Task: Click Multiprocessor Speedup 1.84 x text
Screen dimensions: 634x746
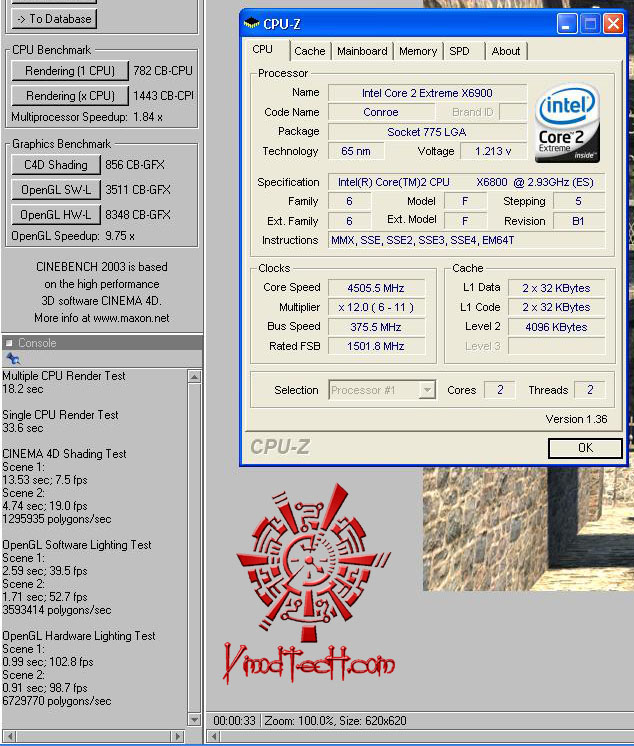Action: click(87, 117)
